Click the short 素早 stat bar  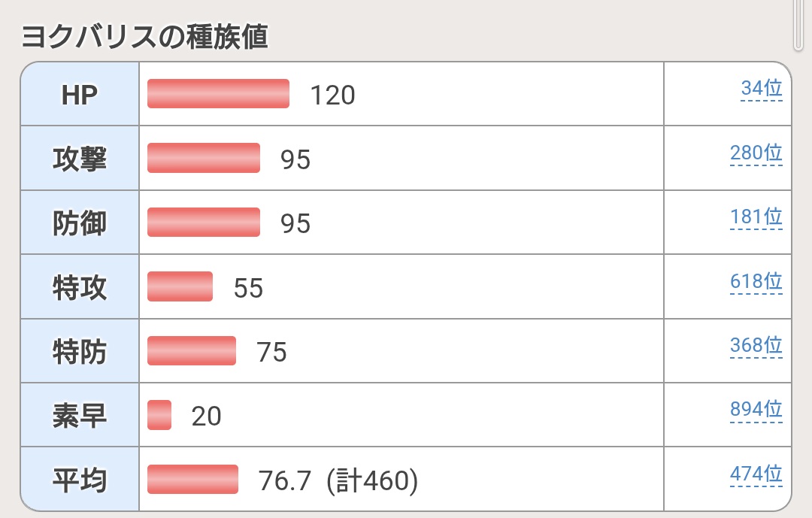coord(159,416)
